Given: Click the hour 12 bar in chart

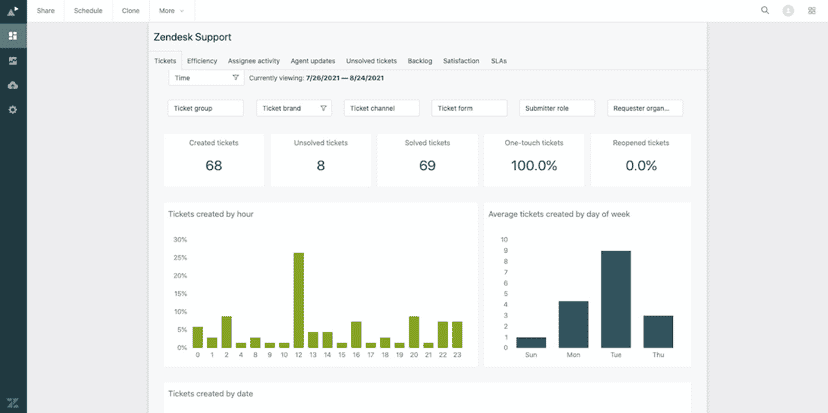Looking at the screenshot, I should click(298, 300).
